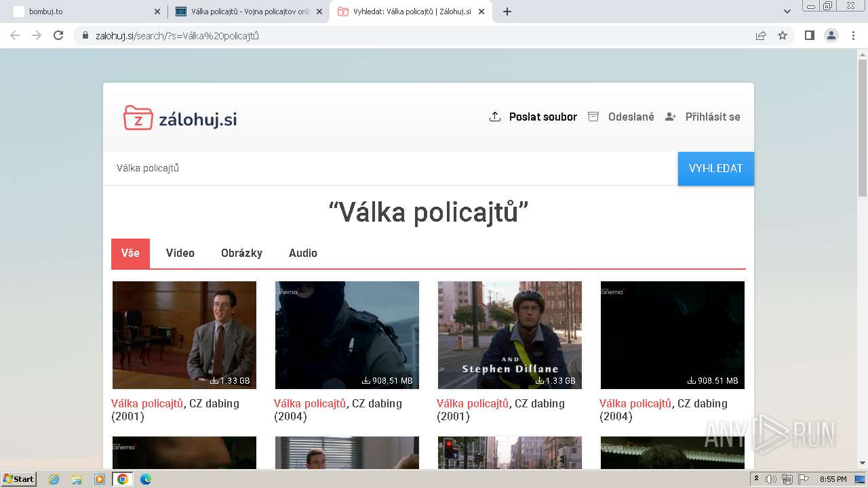This screenshot has height=488, width=868.
Task: Open masked figure thumbnail, first 908.51 MB
Action: [x=347, y=335]
